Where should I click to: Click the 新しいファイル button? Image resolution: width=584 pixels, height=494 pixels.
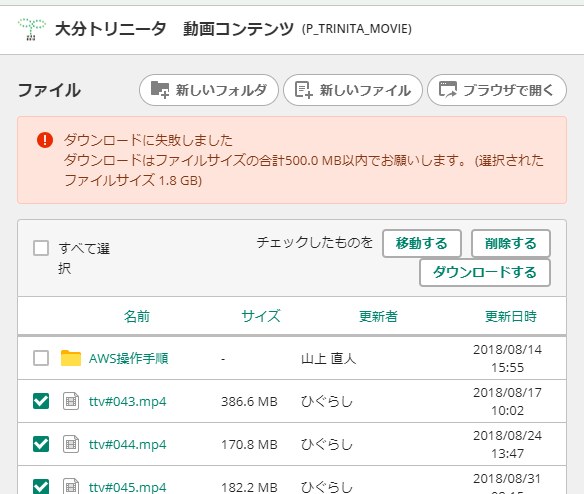353,90
